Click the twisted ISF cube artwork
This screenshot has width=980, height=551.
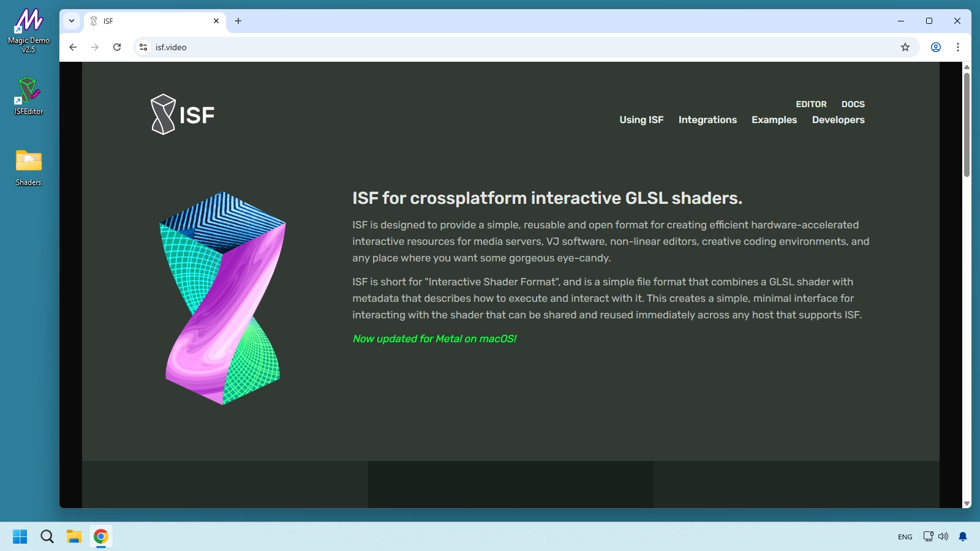(x=223, y=298)
